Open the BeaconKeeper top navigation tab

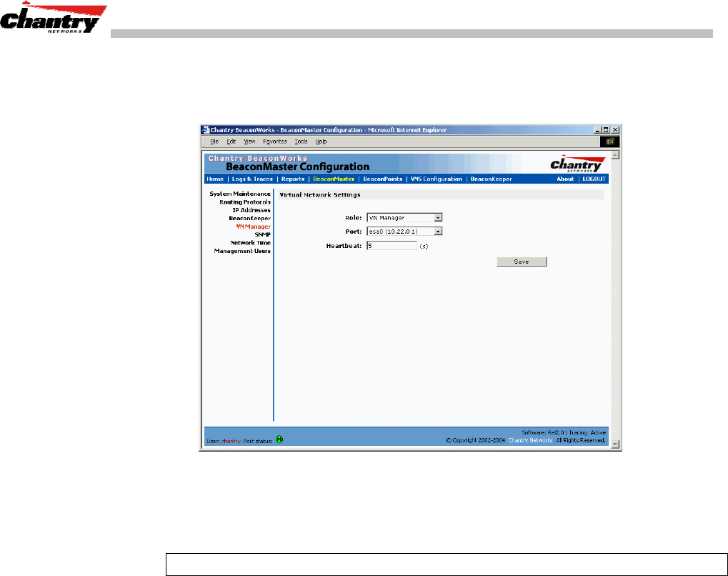(492, 179)
